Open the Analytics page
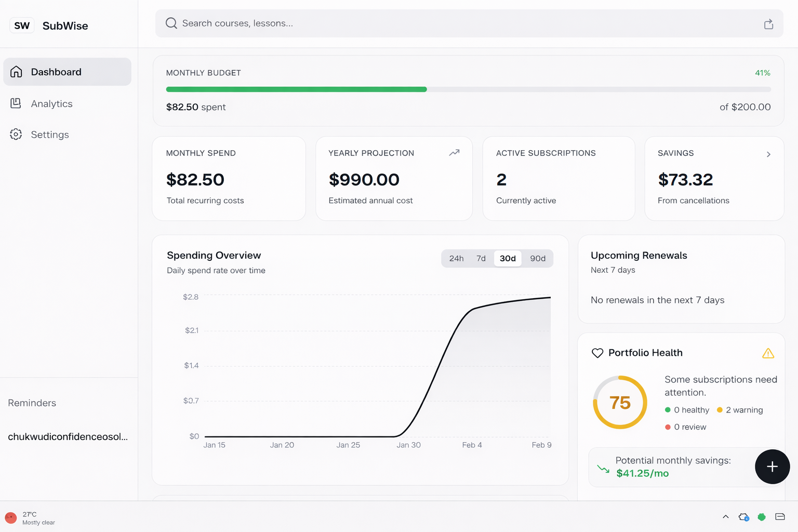The height and width of the screenshot is (532, 798). 51,104
